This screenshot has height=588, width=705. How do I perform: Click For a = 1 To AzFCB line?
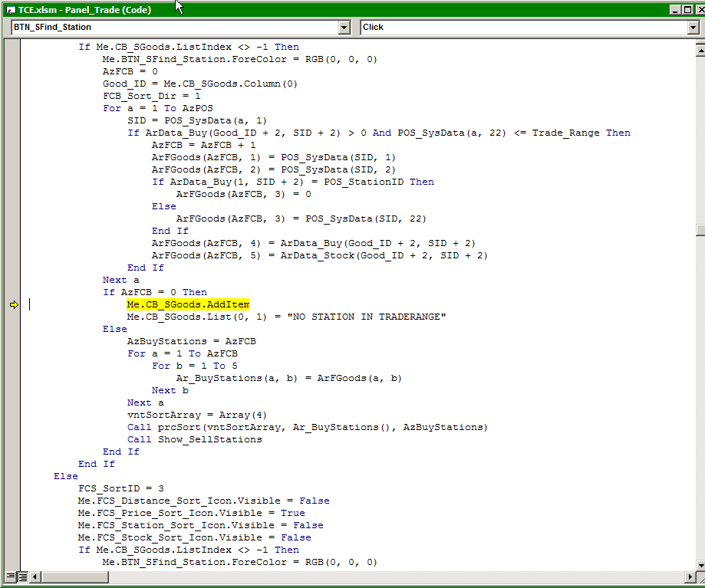(x=183, y=353)
